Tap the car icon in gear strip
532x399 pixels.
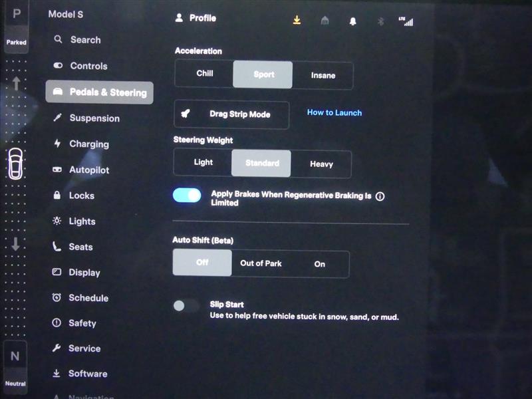15,164
